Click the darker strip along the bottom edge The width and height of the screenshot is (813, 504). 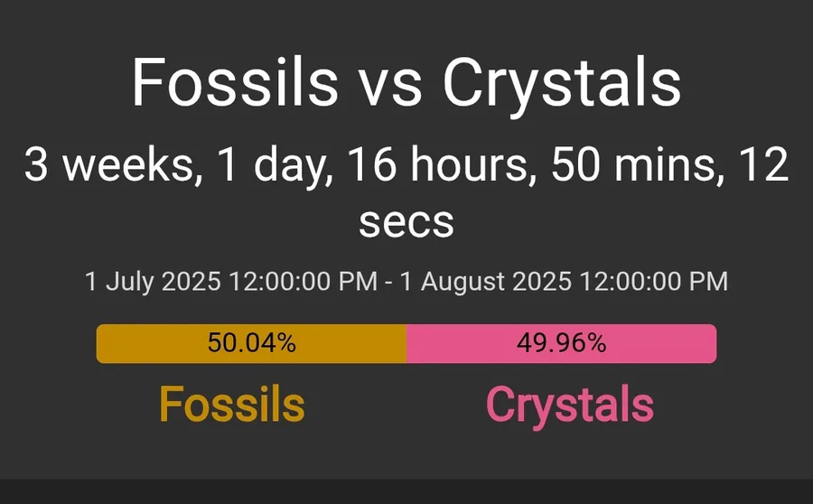(x=406, y=491)
